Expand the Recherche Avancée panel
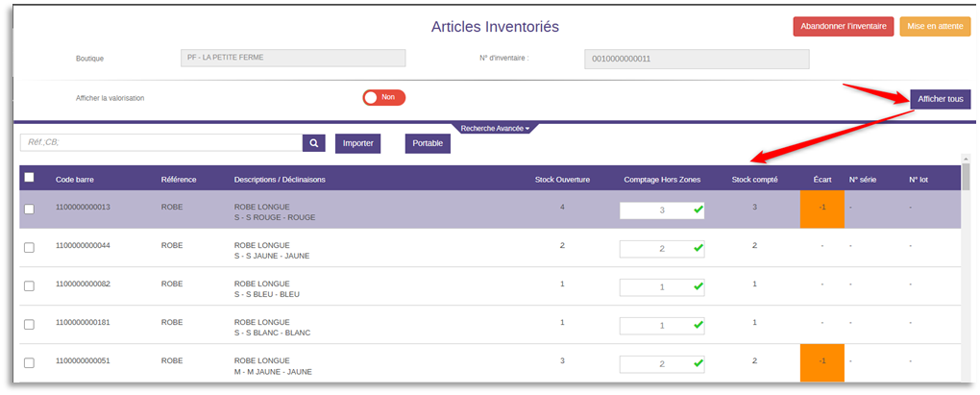This screenshot has height=395, width=980. pyautogui.click(x=495, y=128)
